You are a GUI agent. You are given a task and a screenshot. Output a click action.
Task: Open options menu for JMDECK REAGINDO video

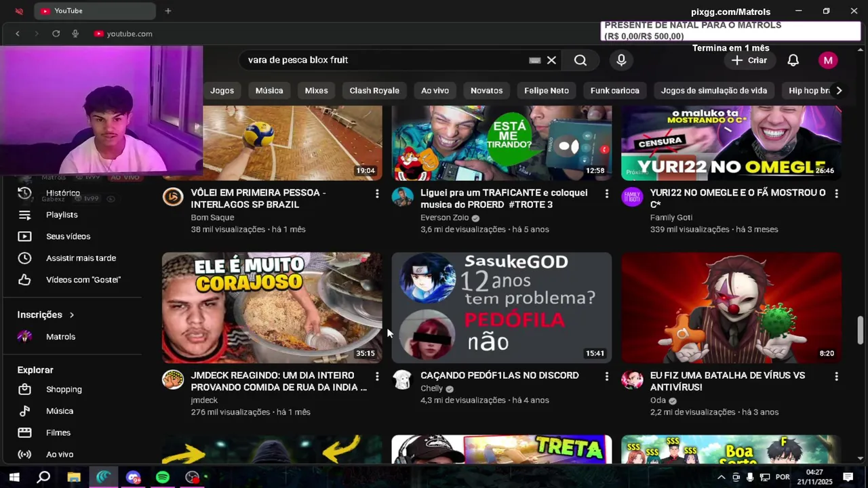pos(377,376)
